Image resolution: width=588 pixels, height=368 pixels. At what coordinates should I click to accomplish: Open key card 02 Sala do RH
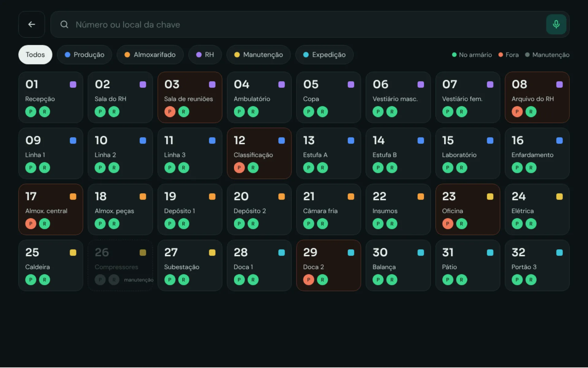120,97
